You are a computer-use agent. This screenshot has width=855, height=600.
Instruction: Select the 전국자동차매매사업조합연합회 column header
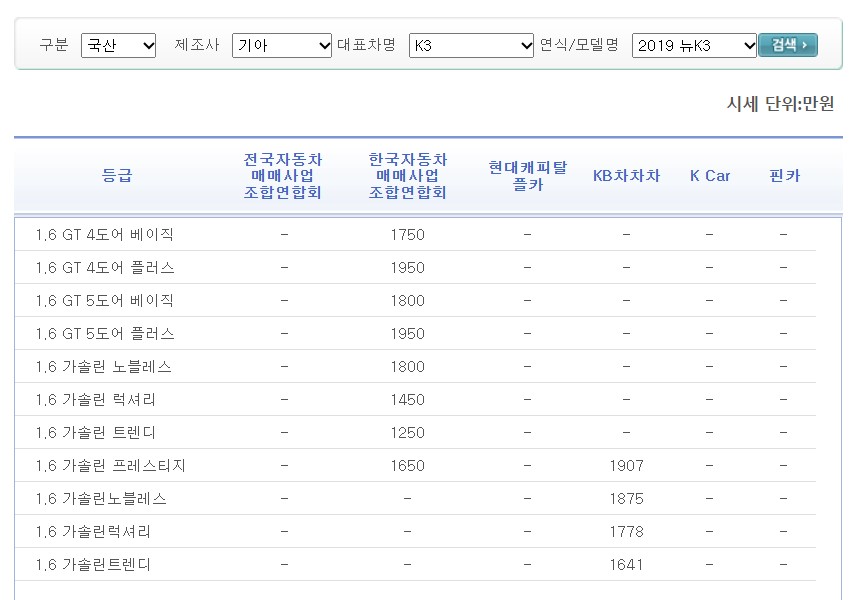283,175
